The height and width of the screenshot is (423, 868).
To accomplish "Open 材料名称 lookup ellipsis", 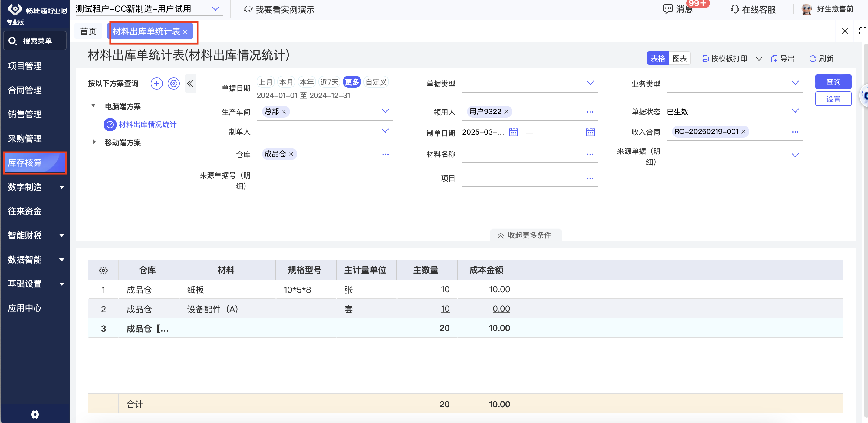I will (x=590, y=154).
